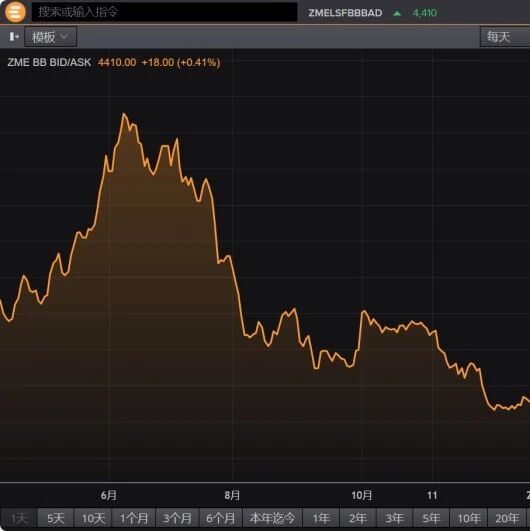
Task: Click the 6月 axis label
Action: (x=109, y=495)
